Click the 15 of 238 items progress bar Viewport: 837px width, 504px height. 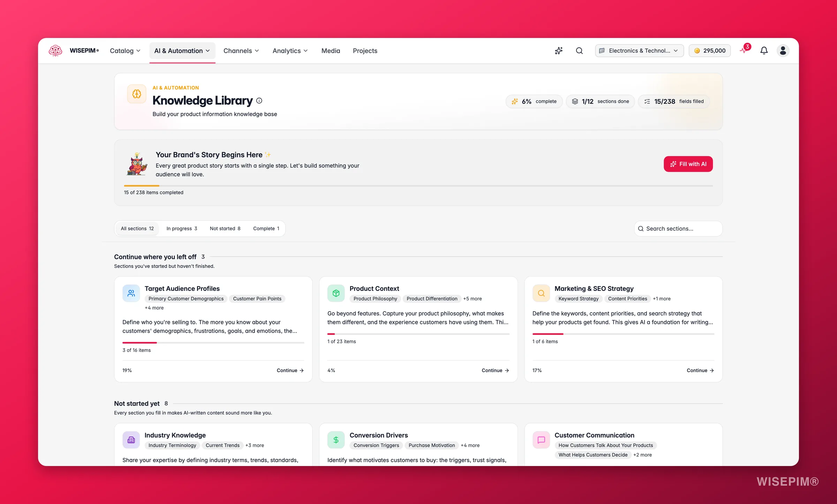pos(418,186)
